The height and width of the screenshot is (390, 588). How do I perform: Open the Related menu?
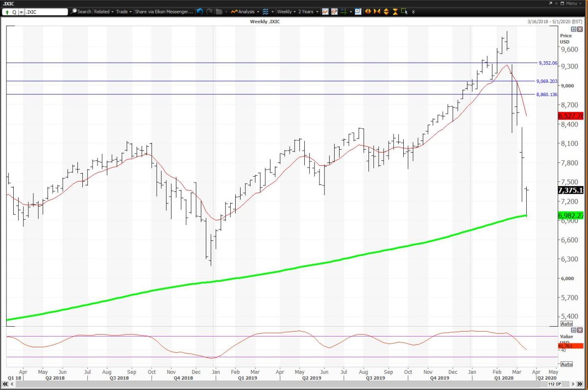click(103, 11)
